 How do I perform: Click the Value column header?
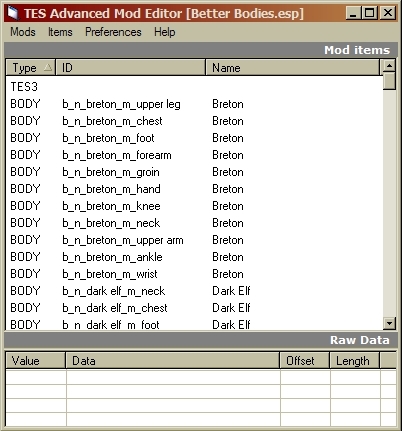(x=35, y=361)
